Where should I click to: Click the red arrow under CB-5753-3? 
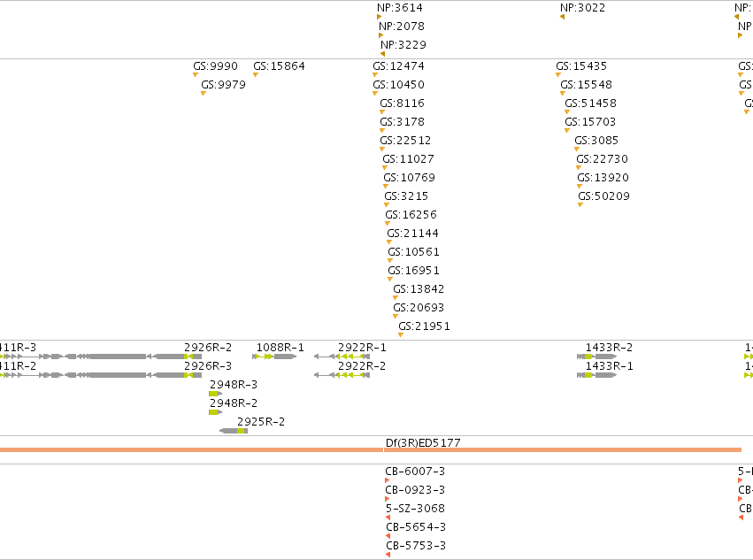pos(388,555)
